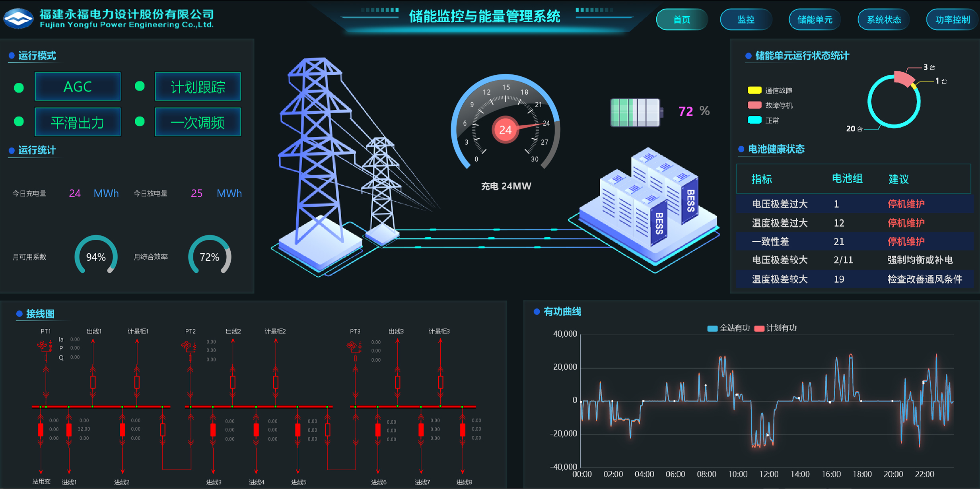The image size is (980, 489).
Task: Toggle the 平滑出力 mode green indicator
Action: (x=19, y=121)
